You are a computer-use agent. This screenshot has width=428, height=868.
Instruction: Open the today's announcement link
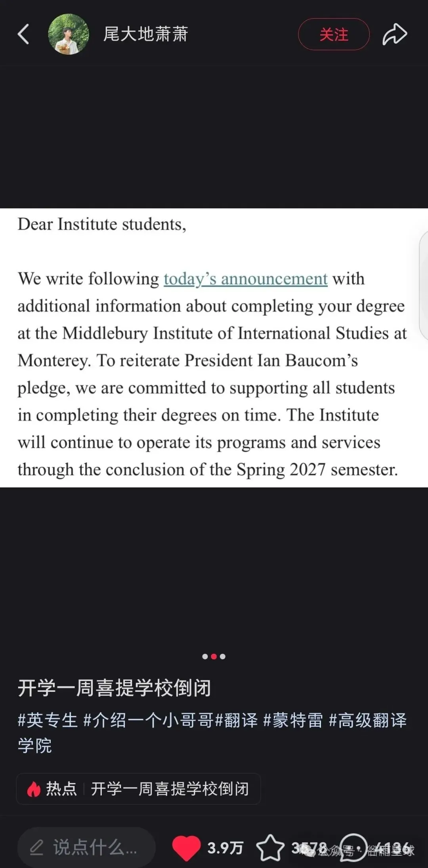[246, 279]
